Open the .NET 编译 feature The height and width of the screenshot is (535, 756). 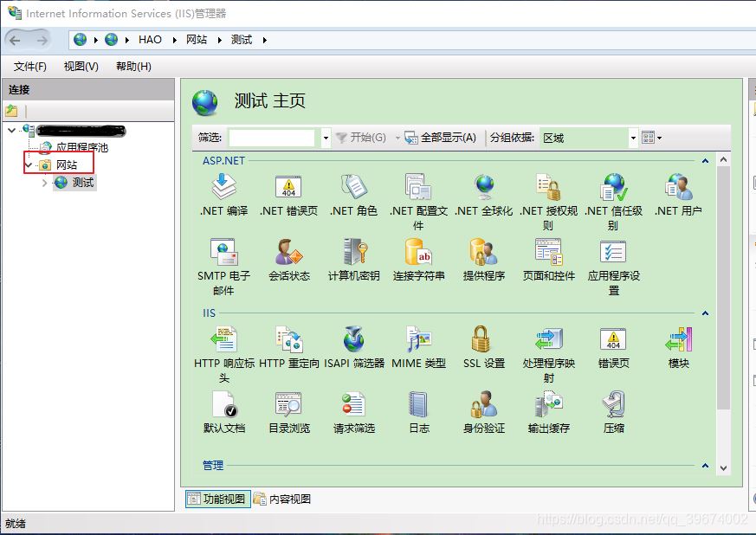point(223,195)
